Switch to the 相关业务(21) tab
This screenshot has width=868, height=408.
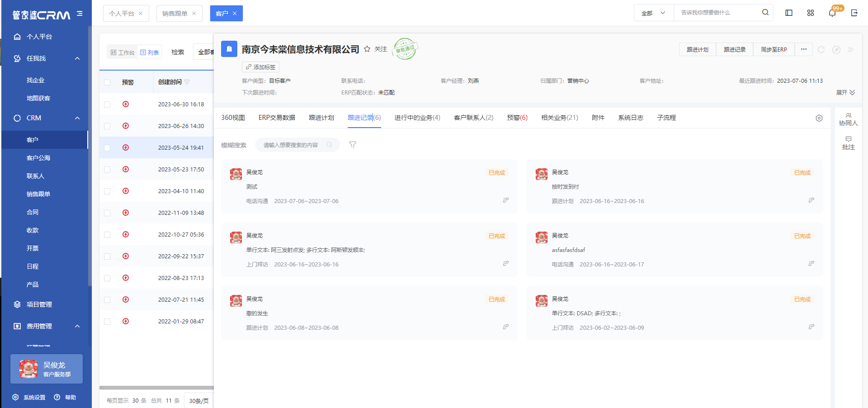pyautogui.click(x=560, y=118)
